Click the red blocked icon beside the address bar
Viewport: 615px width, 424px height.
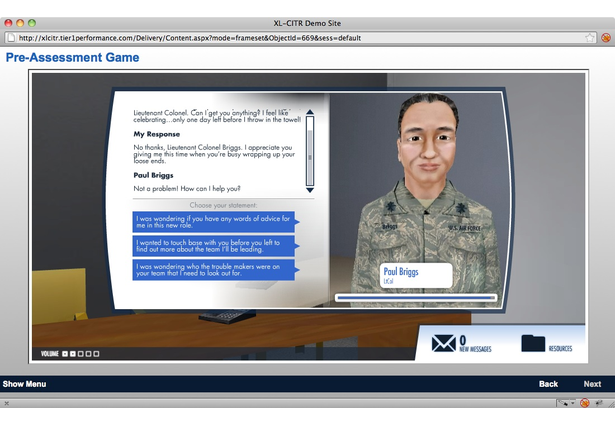click(606, 38)
